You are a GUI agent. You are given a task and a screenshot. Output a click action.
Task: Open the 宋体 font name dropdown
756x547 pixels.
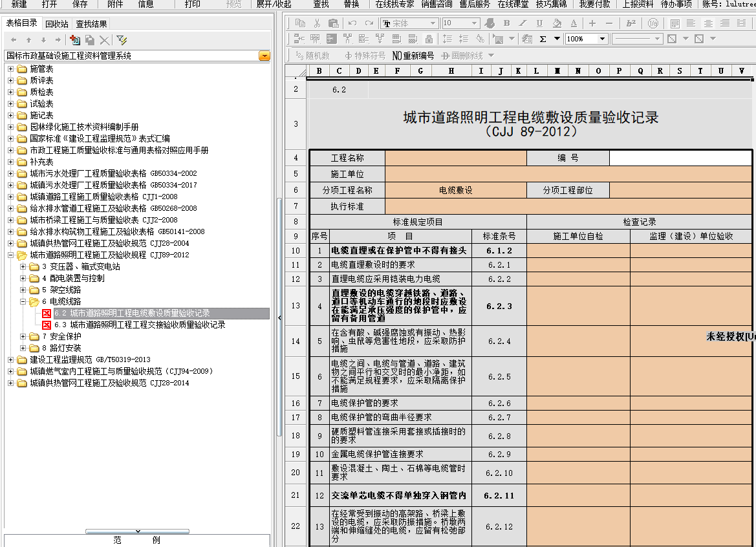coord(433,23)
